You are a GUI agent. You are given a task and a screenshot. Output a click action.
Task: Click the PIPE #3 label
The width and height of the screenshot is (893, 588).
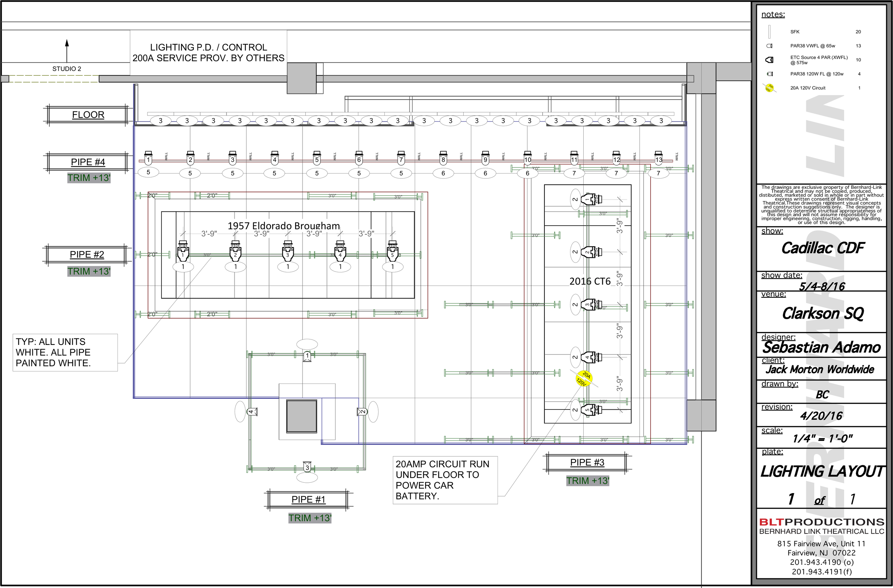click(587, 462)
